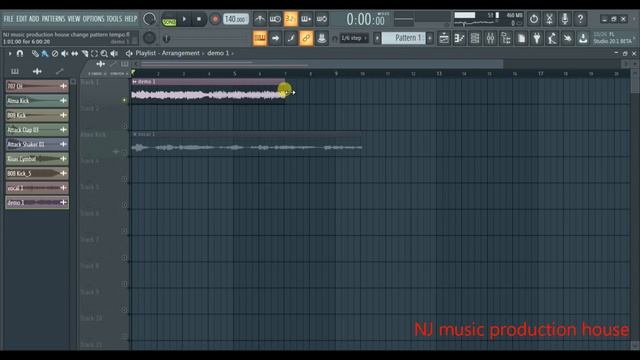Toggle the orange multilink controllers icon
The height and width of the screenshot is (360, 640).
(306, 38)
